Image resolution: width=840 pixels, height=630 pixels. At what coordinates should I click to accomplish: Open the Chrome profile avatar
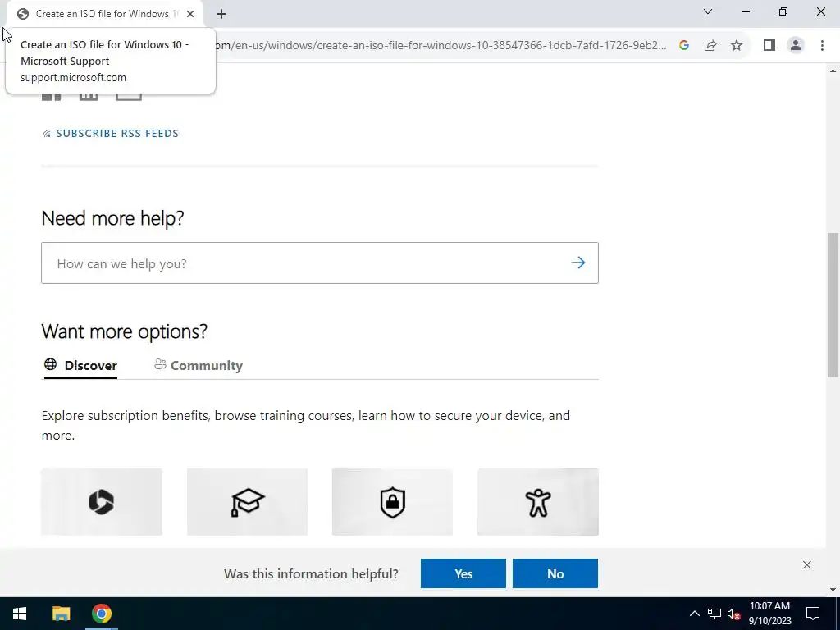point(796,46)
